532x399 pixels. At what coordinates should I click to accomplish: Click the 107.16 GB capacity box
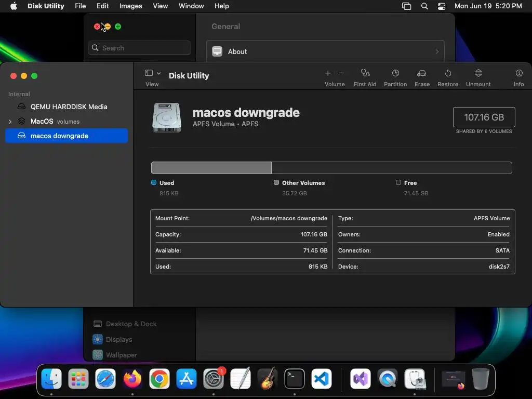tap(484, 117)
